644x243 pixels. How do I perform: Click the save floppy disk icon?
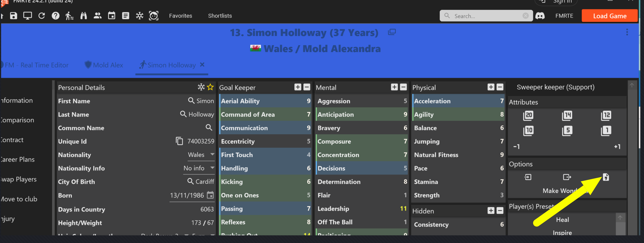(x=14, y=16)
